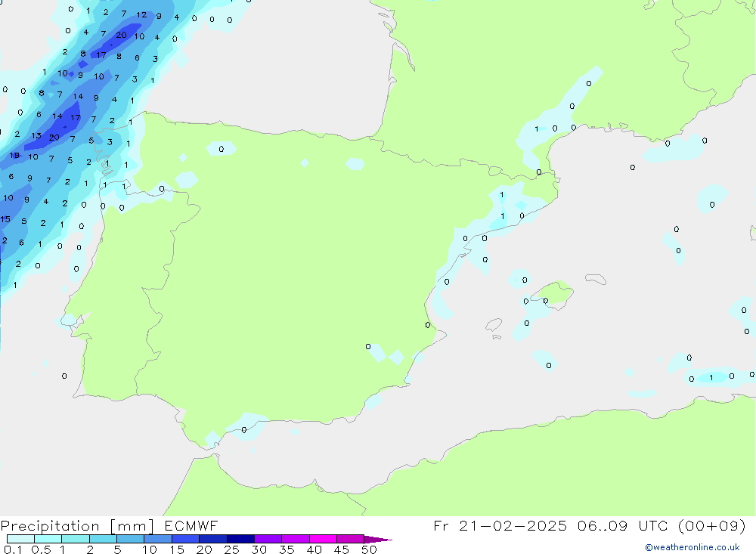Screen dimensions: 756x554
Task: Select the forecast offset '(00+09)'
Action: coord(711,525)
